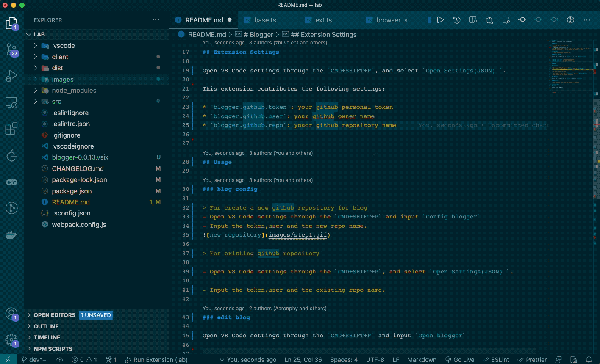Screen dimensions: 600x364
Task: Change language mode Markdown
Action: pyautogui.click(x=422, y=360)
